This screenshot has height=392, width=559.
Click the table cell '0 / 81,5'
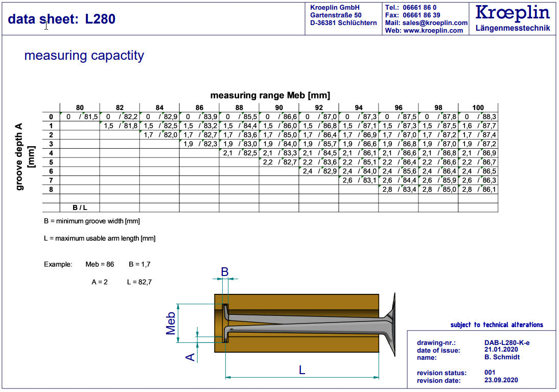tap(80, 117)
